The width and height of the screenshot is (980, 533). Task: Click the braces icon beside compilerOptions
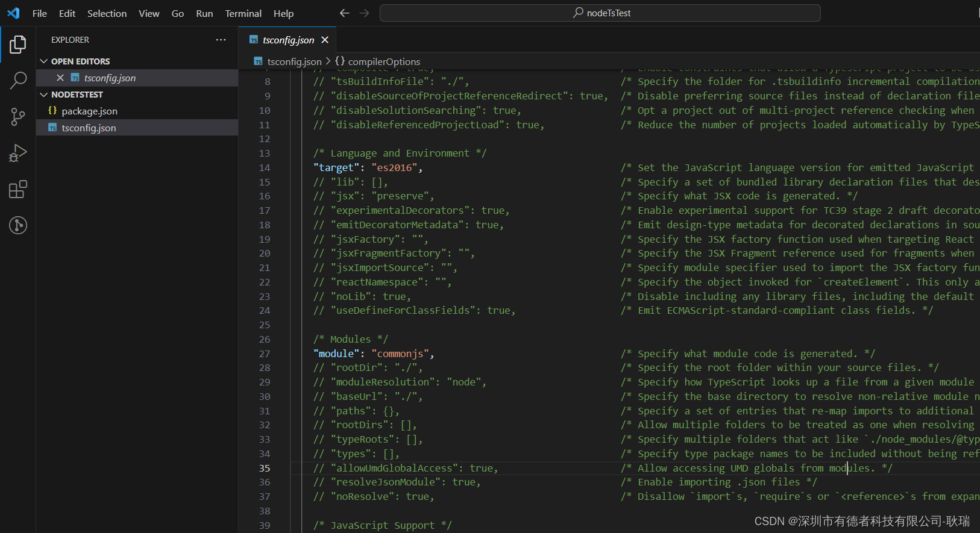340,61
